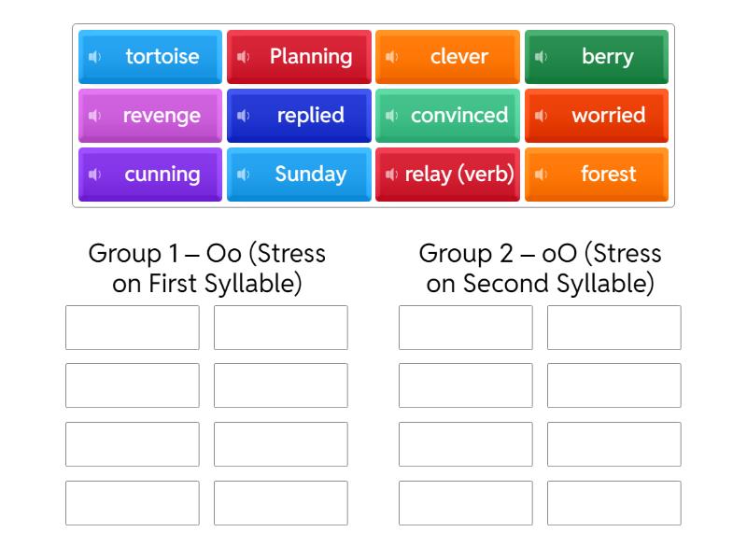Click first empty slot in Group 1
This screenshot has height=560, width=747.
click(x=133, y=328)
